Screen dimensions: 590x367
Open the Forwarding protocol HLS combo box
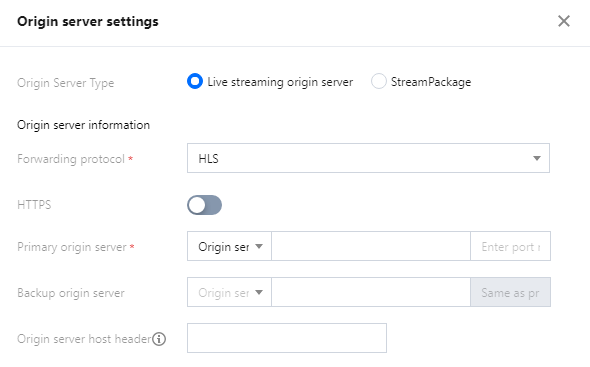pyautogui.click(x=368, y=158)
